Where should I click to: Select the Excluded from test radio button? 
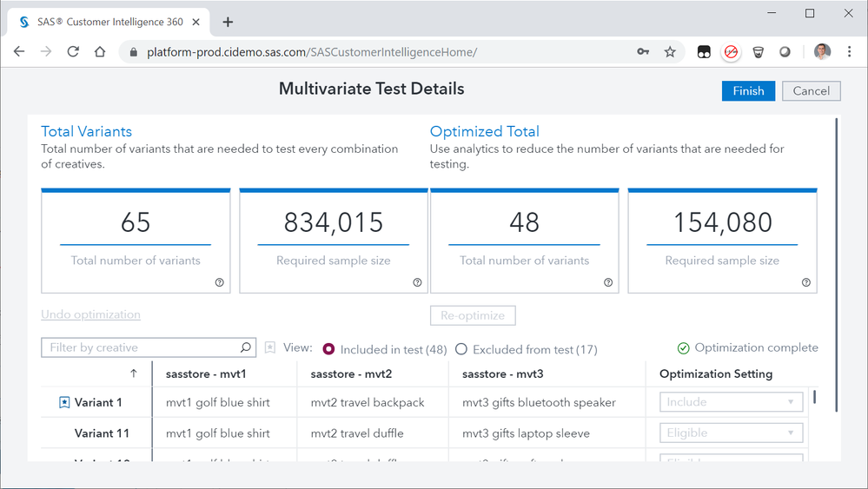461,349
